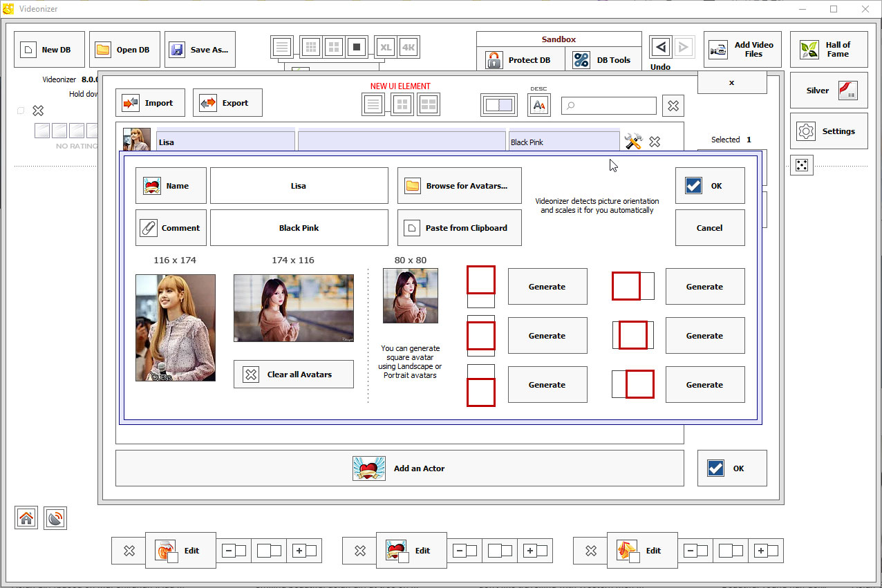Click Clear all Avatars
The image size is (882, 588).
[x=294, y=374]
